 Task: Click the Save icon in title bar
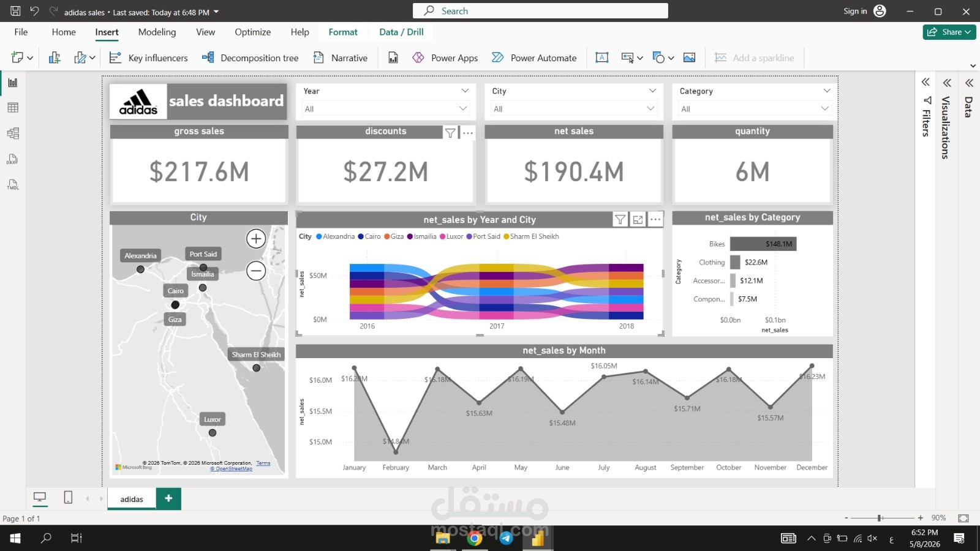[15, 11]
